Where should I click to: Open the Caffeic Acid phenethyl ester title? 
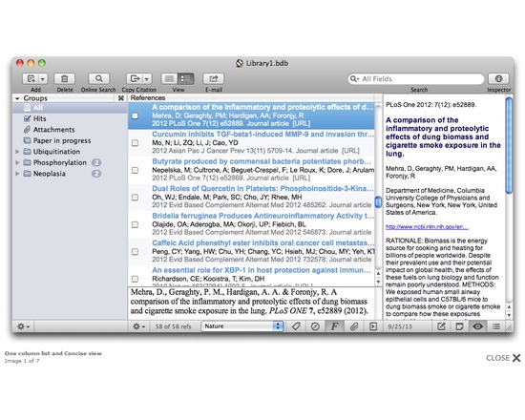[262, 242]
